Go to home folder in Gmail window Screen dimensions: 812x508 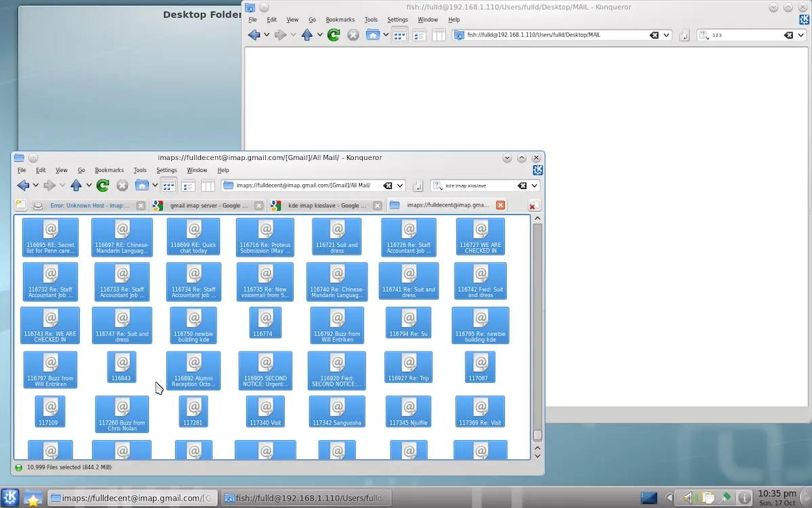(x=141, y=186)
